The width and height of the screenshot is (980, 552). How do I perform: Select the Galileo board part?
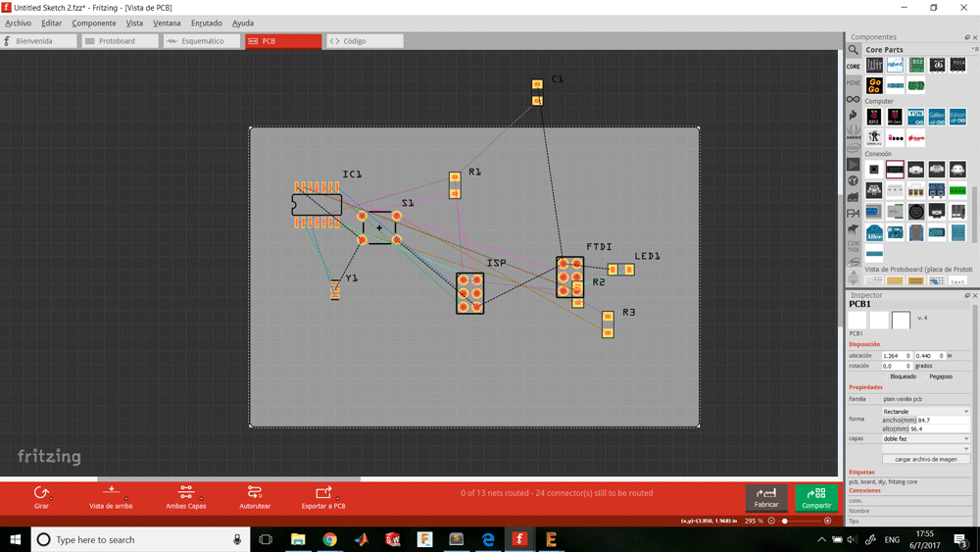coord(936,117)
